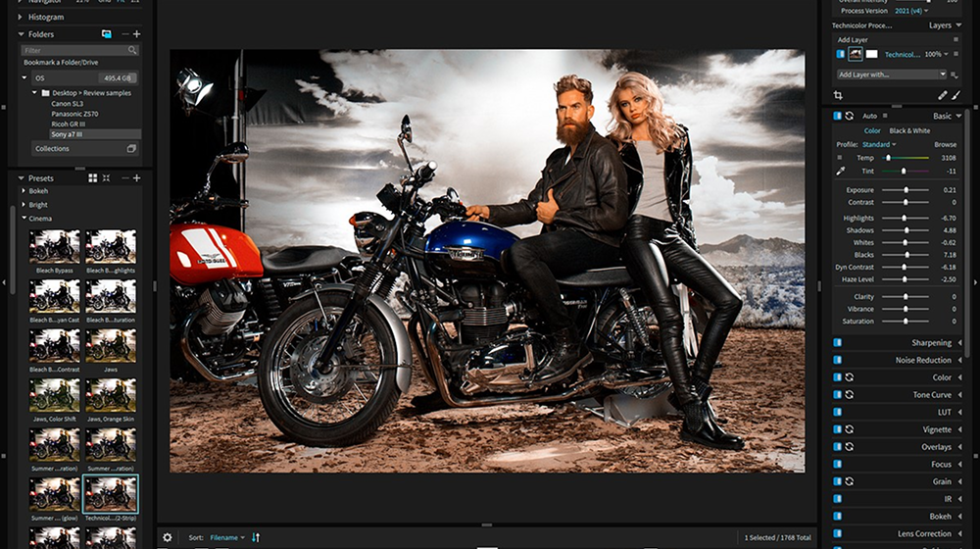The width and height of the screenshot is (980, 549).
Task: Reset the Basic panel settings
Action: tap(850, 116)
